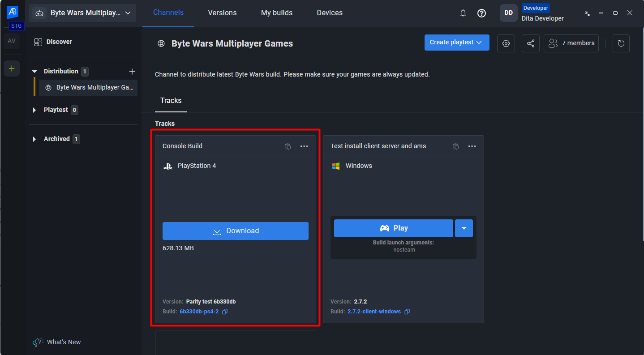This screenshot has width=644, height=355.
Task: Open channel settings gear icon
Action: pos(506,43)
